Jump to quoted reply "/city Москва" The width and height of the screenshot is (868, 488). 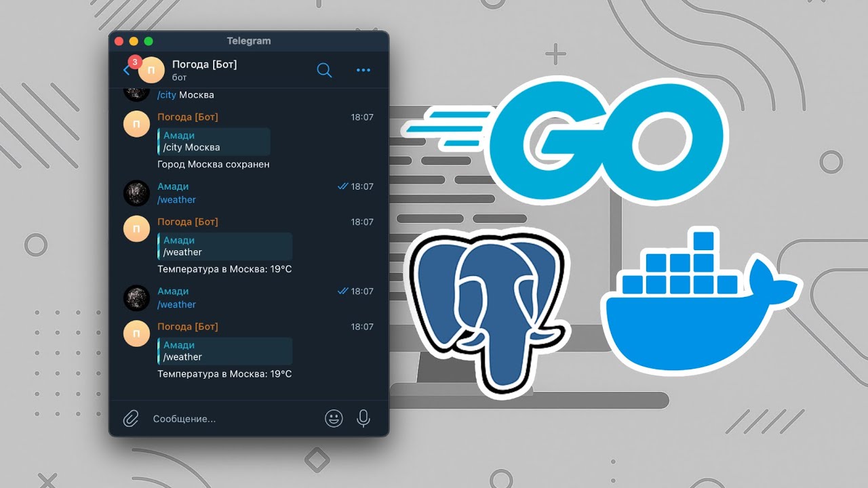point(214,142)
